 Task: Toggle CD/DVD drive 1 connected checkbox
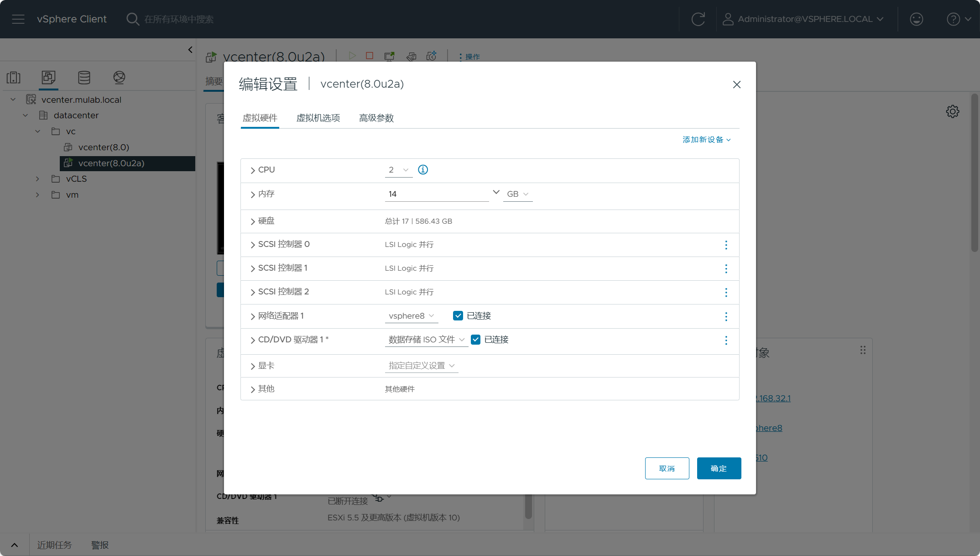[x=475, y=340]
